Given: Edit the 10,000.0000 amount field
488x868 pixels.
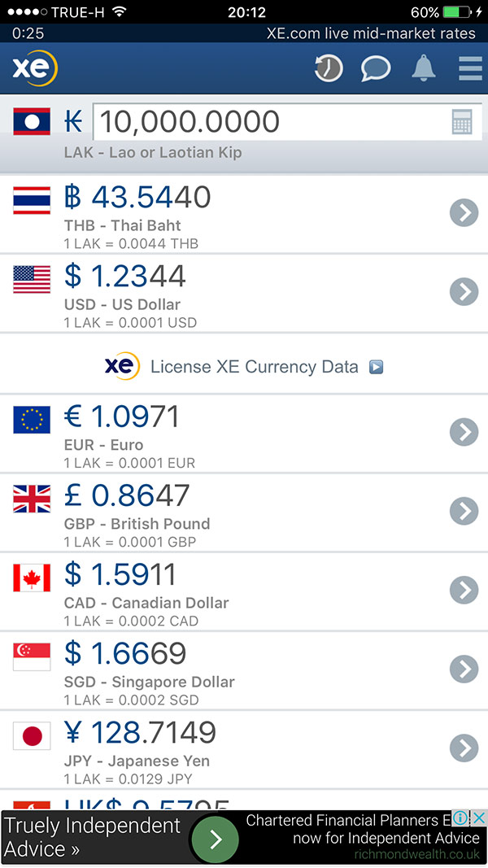Looking at the screenshot, I should point(268,122).
